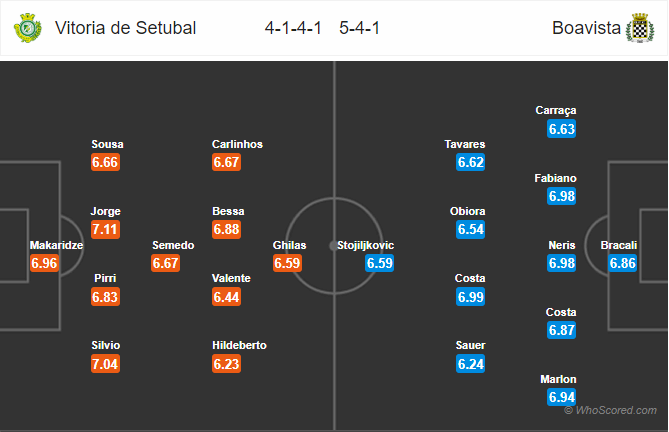
Task: Select Silvio's 7.04 rating badge
Action: [105, 364]
